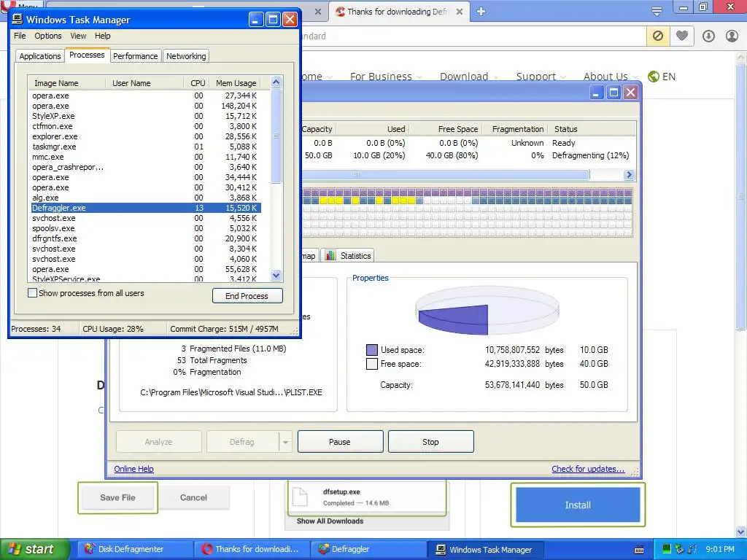747x560 pixels.
Task: Select the Defraggler.exe process row
Action: point(146,208)
